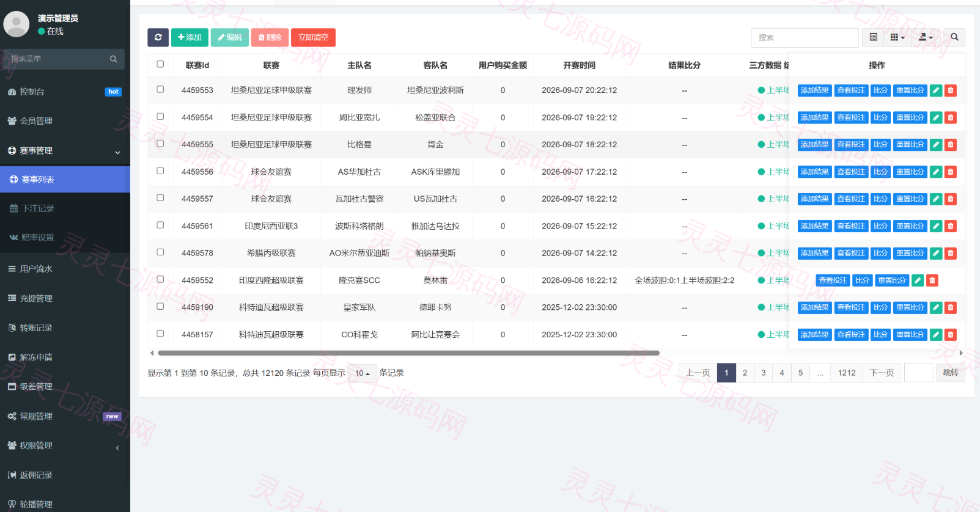This screenshot has width=980, height=512.
Task: Open the columns visibility dropdown
Action: tap(897, 37)
